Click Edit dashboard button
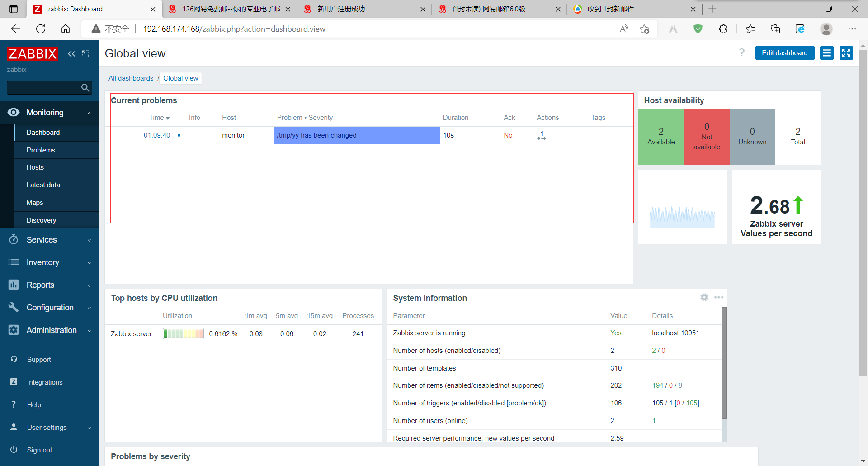The image size is (868, 466). 785,53
